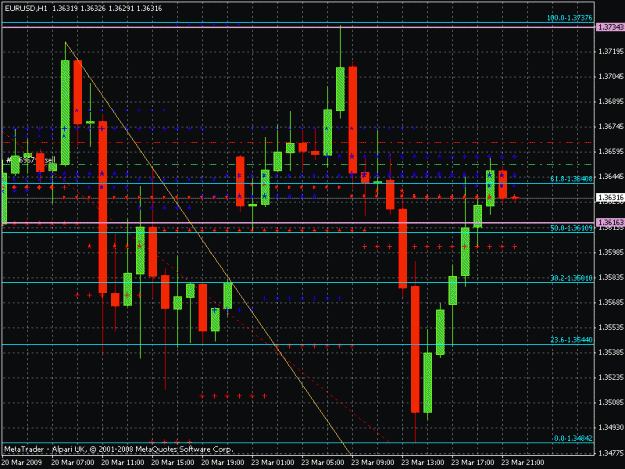The height and width of the screenshot is (469, 625).
Task: Click the 1.35985 price axis value
Action: click(610, 252)
